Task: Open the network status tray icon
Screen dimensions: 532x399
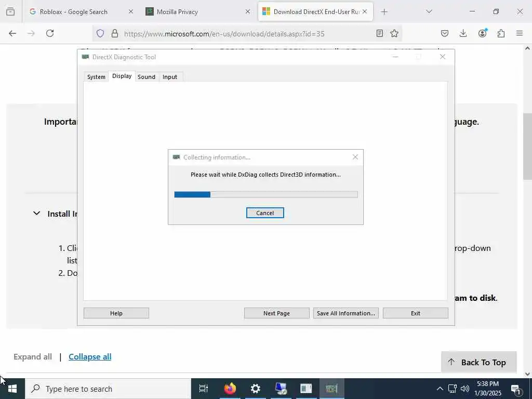Action: point(453,389)
